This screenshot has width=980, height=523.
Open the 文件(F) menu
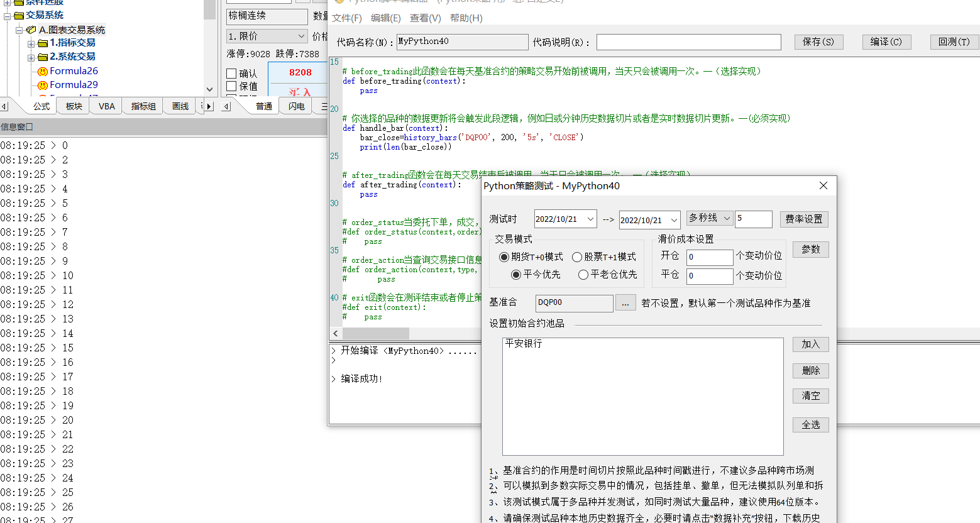(x=347, y=18)
